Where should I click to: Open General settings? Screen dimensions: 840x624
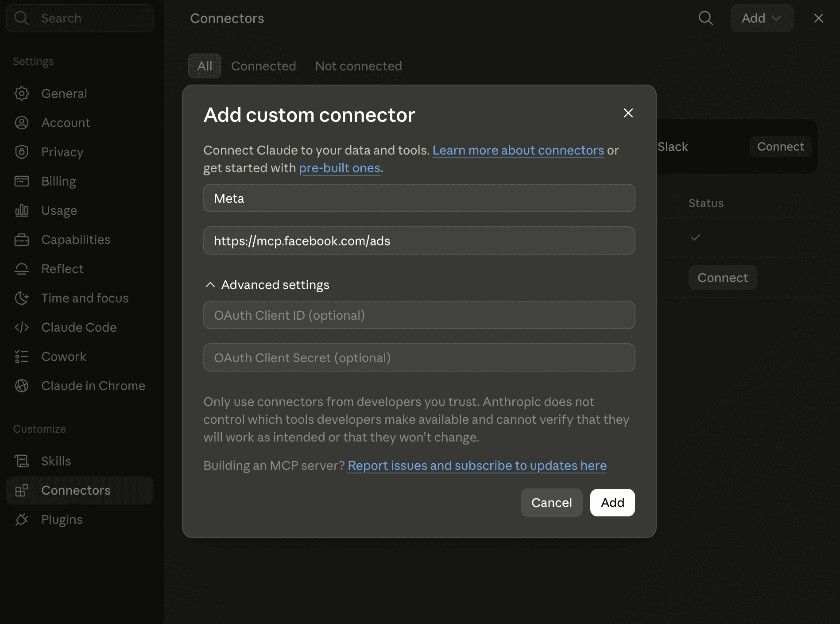[80, 93]
